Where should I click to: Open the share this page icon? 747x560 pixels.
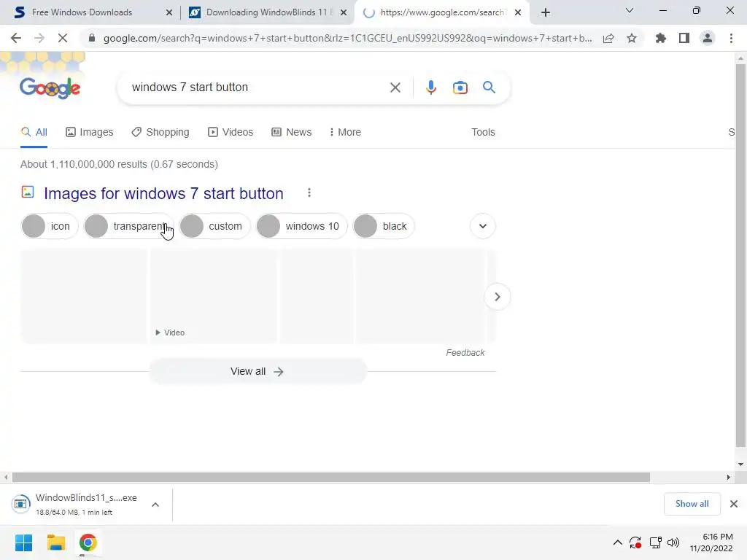(608, 39)
